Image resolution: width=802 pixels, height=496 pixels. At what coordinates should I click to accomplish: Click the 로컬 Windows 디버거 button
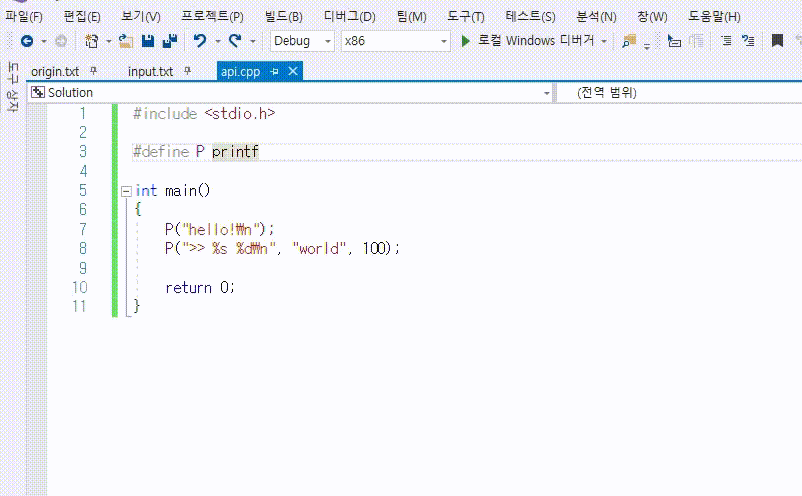click(x=536, y=41)
